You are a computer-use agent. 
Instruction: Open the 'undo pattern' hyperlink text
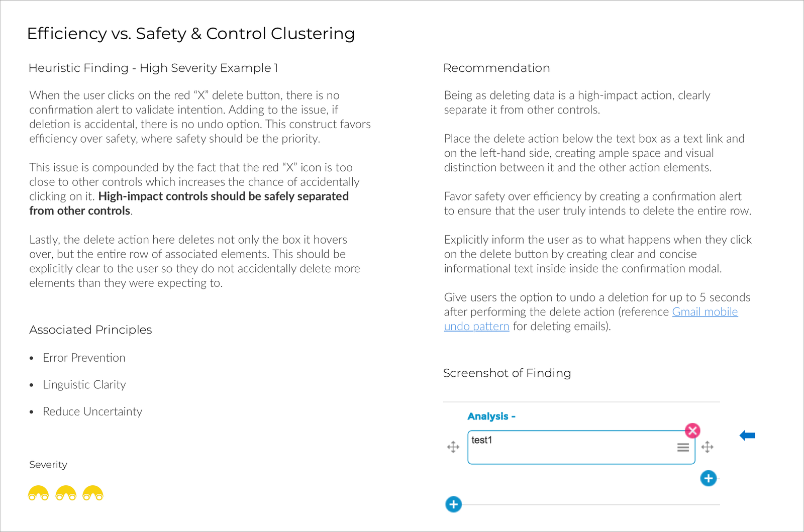click(x=476, y=327)
